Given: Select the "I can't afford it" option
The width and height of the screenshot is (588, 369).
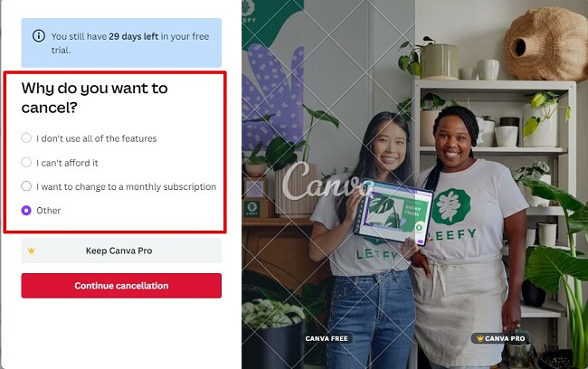Looking at the screenshot, I should 26,163.
